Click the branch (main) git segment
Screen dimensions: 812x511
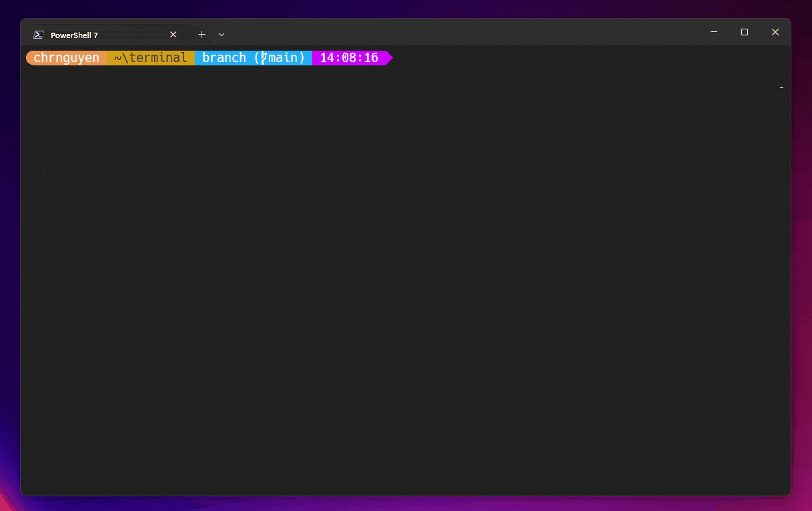[254, 58]
